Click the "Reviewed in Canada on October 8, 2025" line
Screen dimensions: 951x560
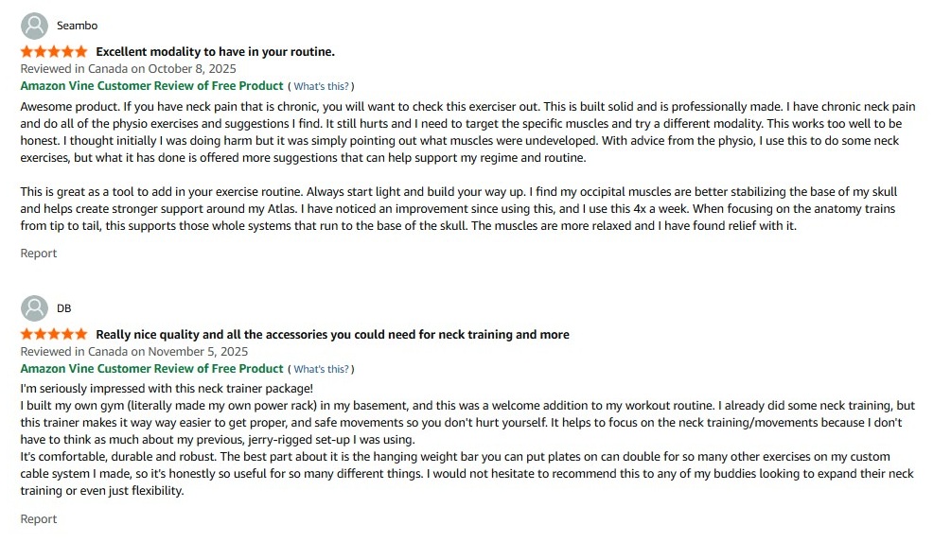click(x=128, y=68)
